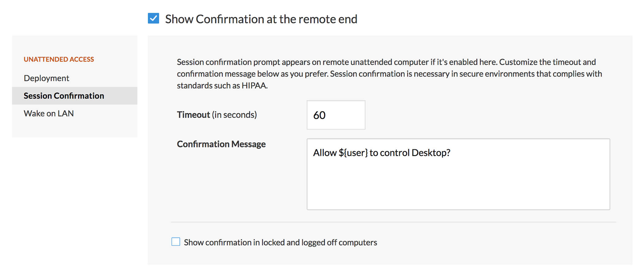
Task: Click the 'Timeout (in seconds)' label
Action: click(x=217, y=115)
